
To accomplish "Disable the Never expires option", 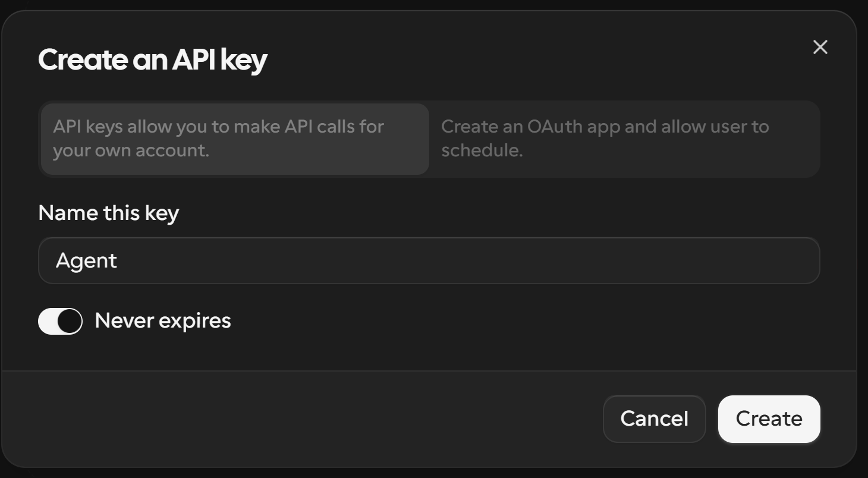I will tap(60, 321).
